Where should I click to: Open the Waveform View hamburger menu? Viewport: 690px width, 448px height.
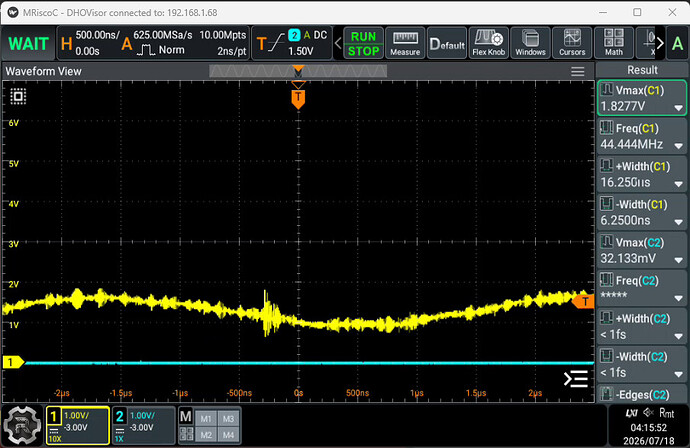(577, 71)
